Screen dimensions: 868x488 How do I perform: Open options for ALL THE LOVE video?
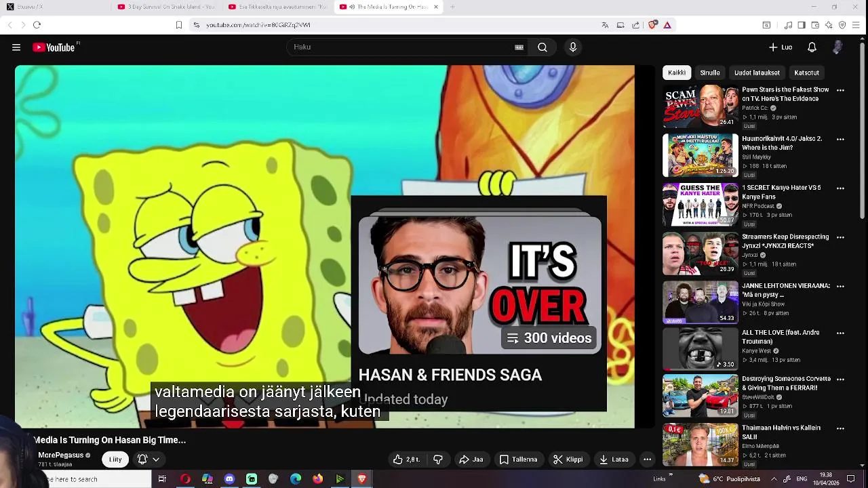pyautogui.click(x=840, y=333)
